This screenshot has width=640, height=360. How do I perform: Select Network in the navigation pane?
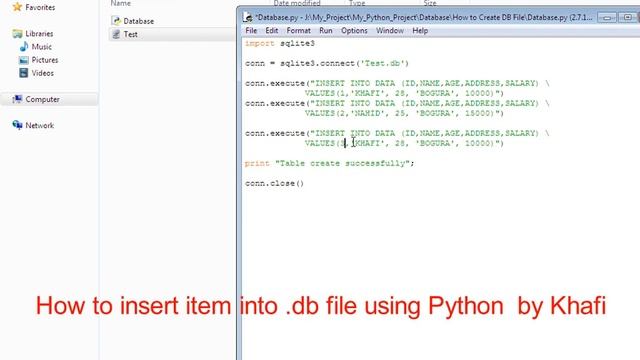point(40,125)
